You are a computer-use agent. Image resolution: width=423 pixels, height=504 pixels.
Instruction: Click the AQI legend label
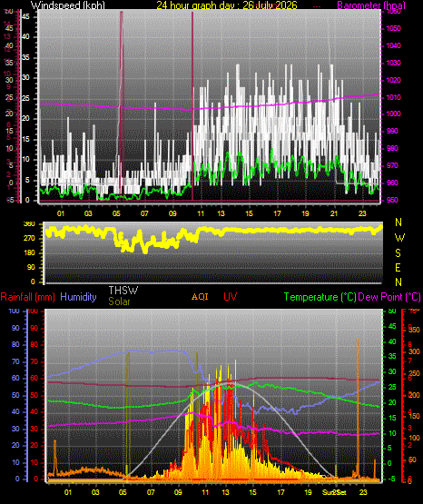[x=200, y=296]
